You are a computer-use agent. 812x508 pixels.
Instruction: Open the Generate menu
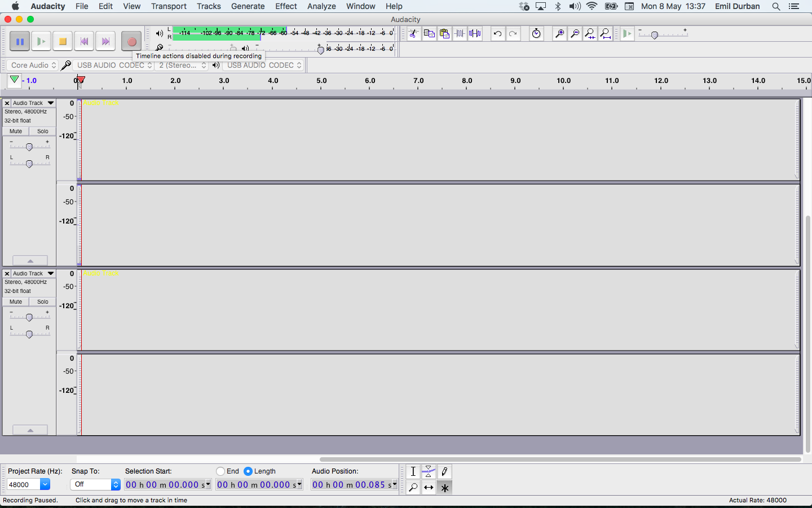tap(248, 6)
